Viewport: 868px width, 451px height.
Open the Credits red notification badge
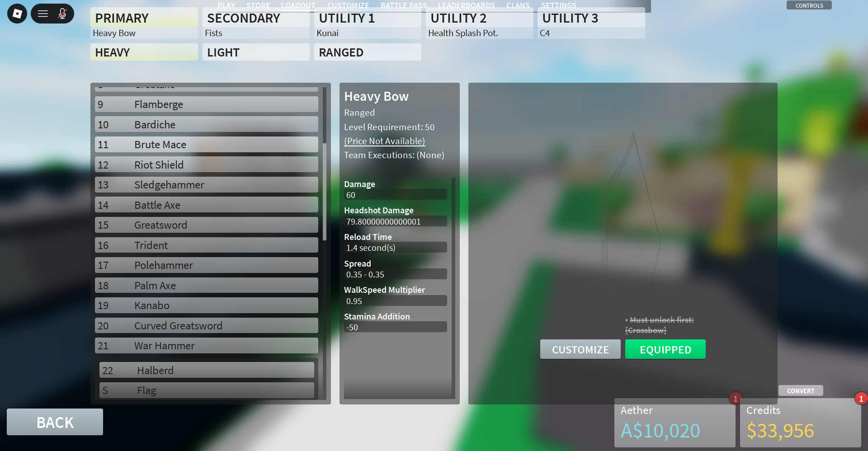(861, 399)
